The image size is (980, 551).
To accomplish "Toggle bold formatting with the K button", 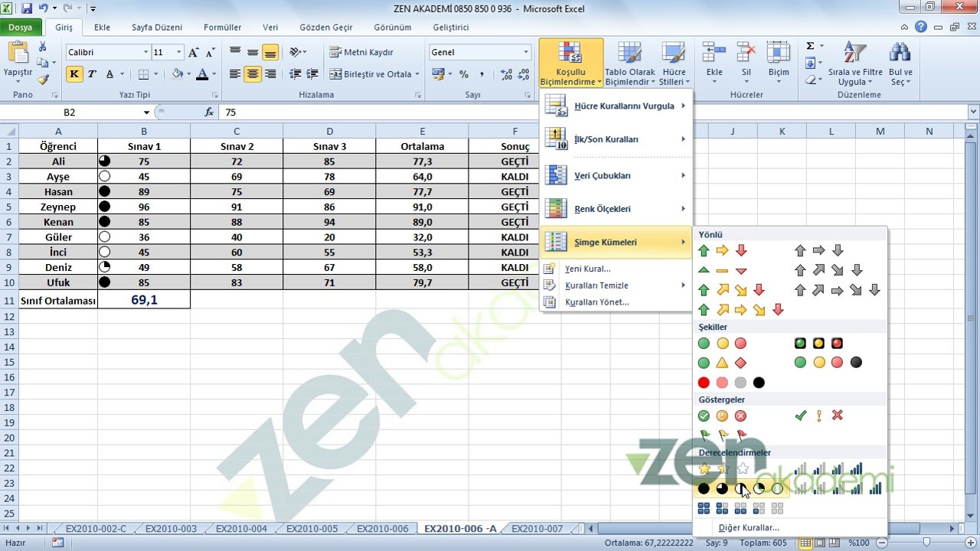I will pyautogui.click(x=74, y=74).
